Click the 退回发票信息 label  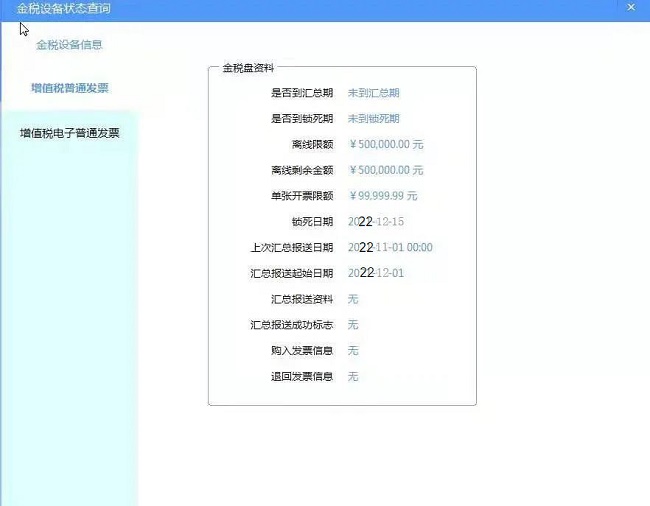pos(302,377)
